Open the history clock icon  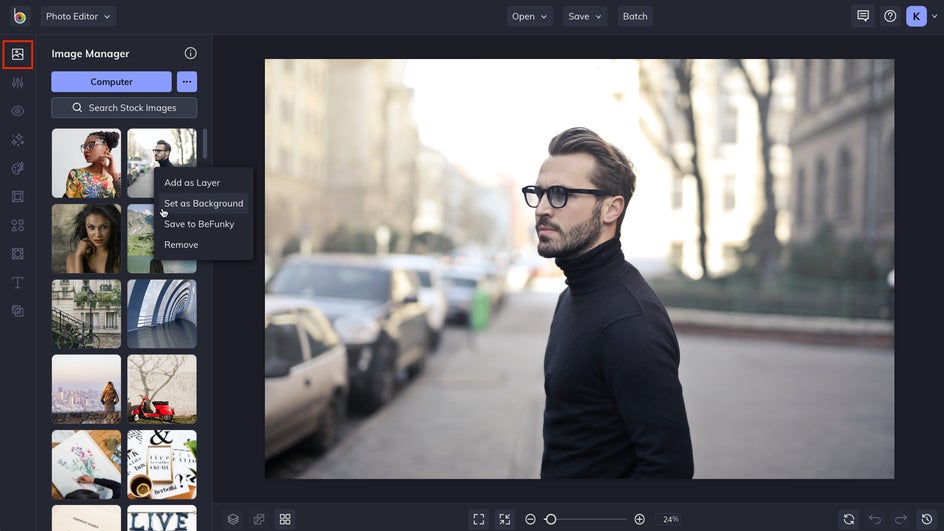pos(927,519)
